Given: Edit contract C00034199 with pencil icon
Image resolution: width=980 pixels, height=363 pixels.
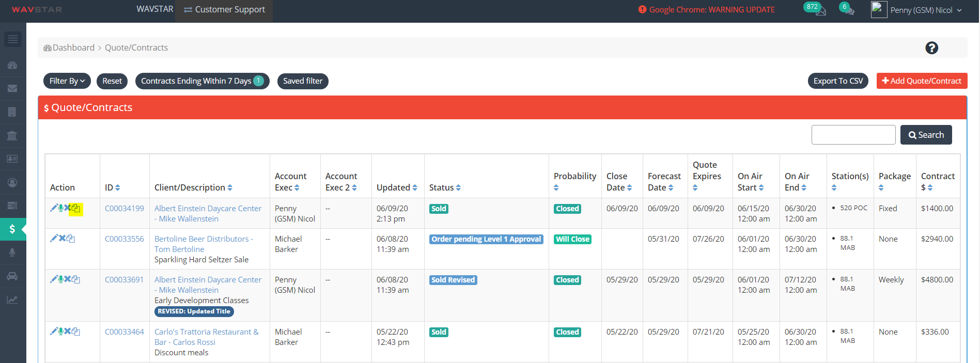Looking at the screenshot, I should click(53, 208).
